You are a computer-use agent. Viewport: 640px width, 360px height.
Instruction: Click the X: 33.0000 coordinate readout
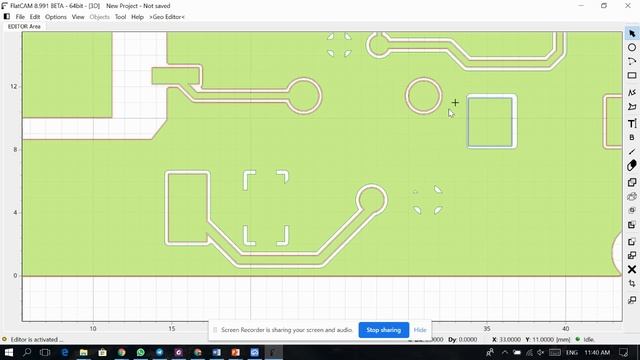pos(506,339)
